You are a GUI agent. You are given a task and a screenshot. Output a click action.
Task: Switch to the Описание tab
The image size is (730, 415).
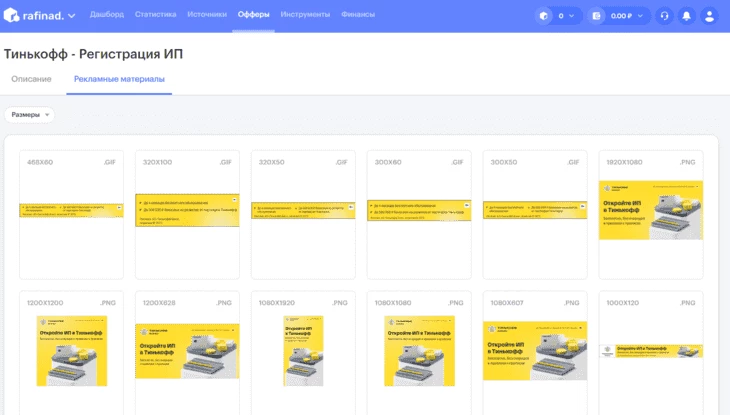click(31, 79)
